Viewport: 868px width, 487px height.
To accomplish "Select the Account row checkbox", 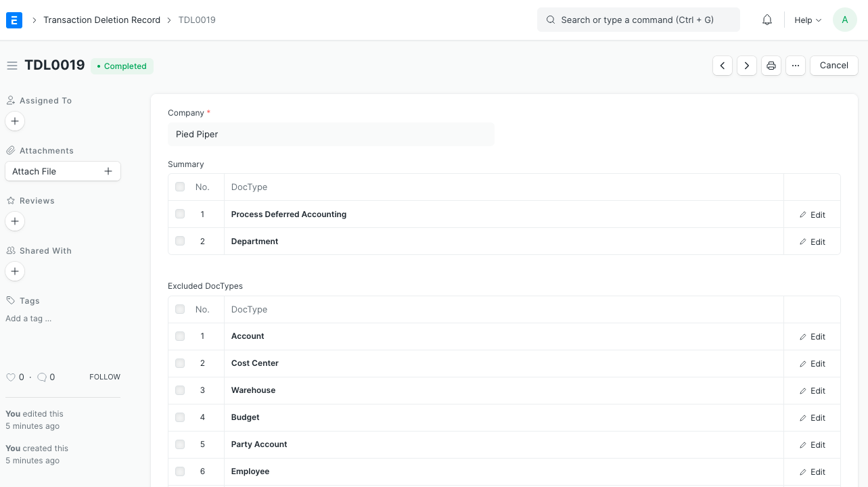I will (x=179, y=336).
